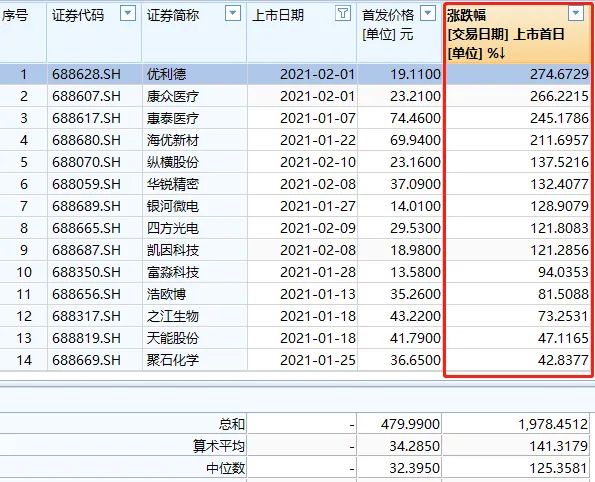This screenshot has width=595, height=482.
Task: Select stock code 688617.SH
Action: [86, 118]
